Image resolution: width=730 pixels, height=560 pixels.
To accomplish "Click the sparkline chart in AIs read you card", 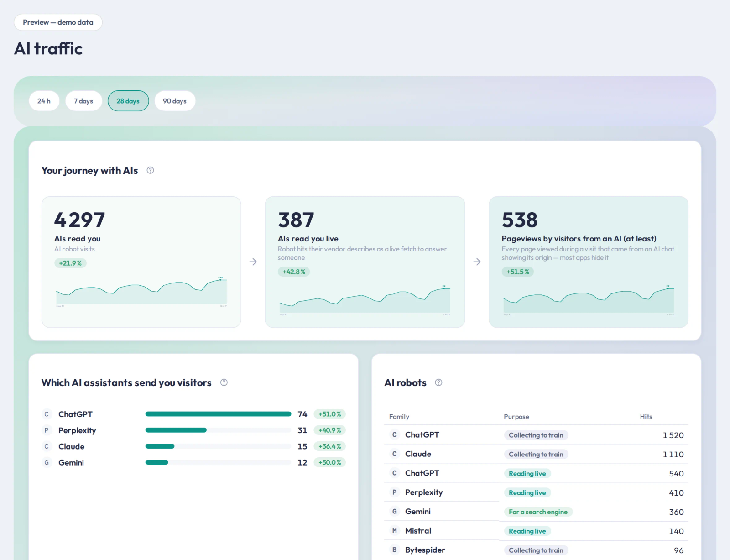I will pos(141,291).
